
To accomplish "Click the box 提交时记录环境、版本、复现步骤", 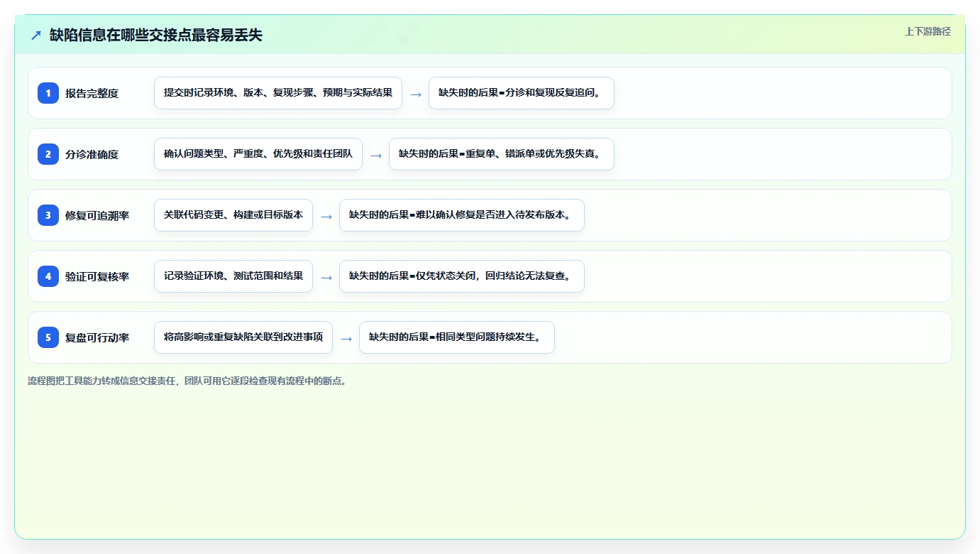I will tap(278, 93).
